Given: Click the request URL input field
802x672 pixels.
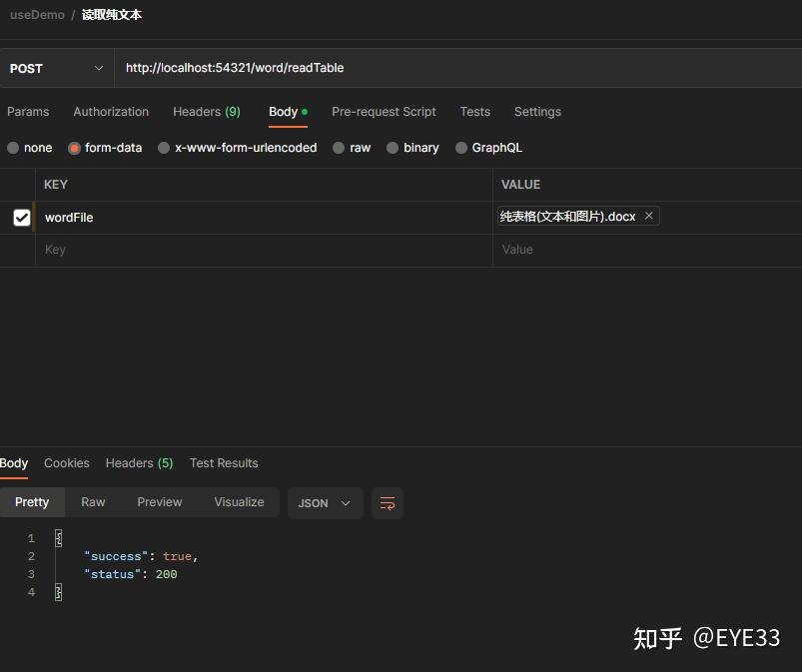Looking at the screenshot, I should [x=300, y=68].
